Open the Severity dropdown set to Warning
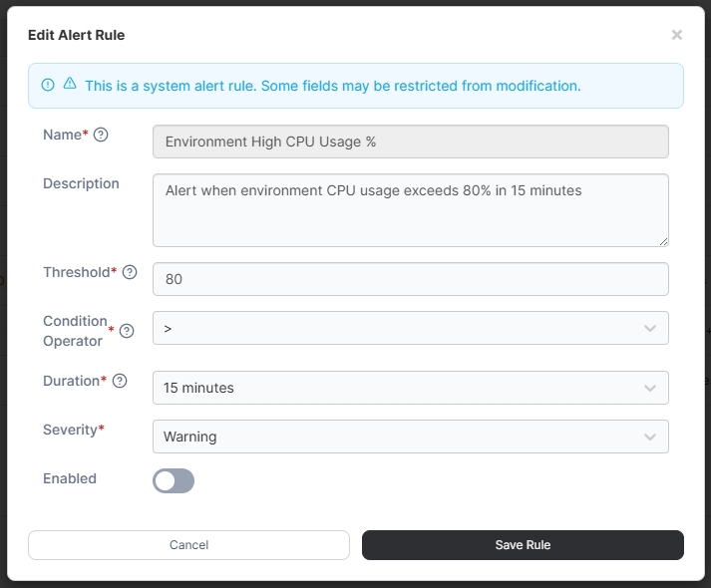 tap(410, 437)
